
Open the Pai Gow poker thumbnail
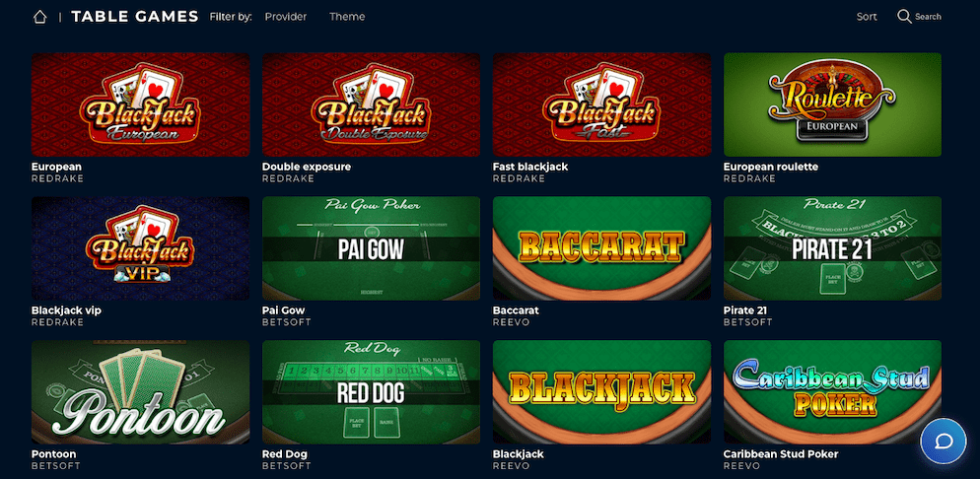372,248
